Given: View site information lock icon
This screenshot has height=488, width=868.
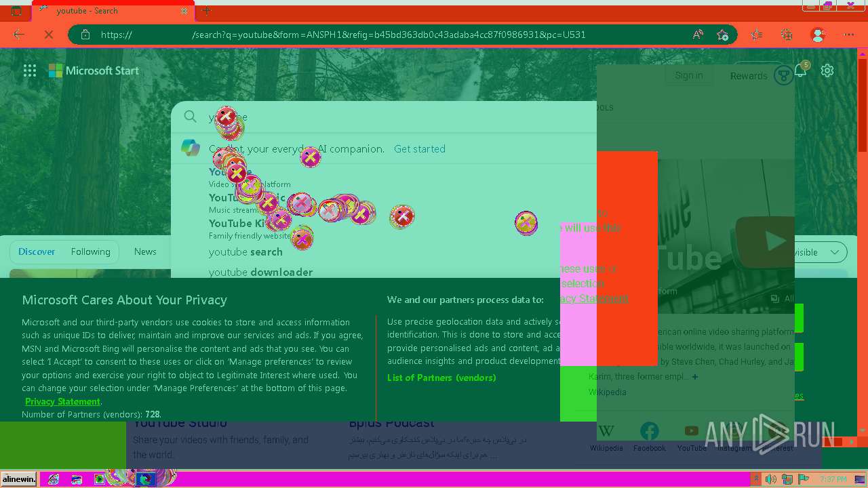Looking at the screenshot, I should (x=85, y=35).
